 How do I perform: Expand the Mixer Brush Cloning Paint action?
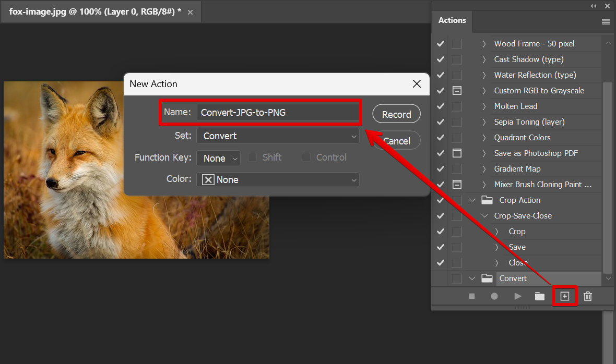point(484,185)
